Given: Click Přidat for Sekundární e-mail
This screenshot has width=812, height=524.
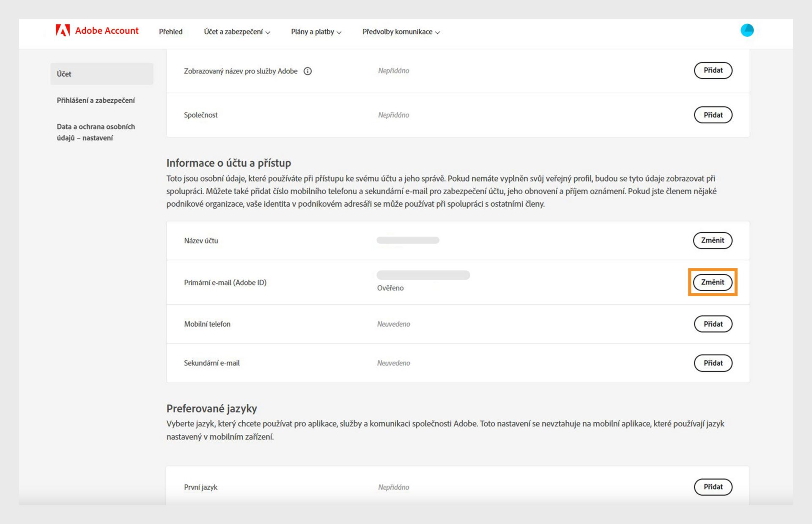Looking at the screenshot, I should click(713, 363).
